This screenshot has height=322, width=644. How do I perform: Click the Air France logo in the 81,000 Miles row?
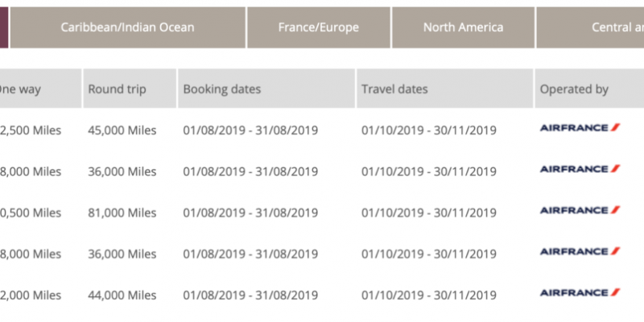(x=580, y=210)
